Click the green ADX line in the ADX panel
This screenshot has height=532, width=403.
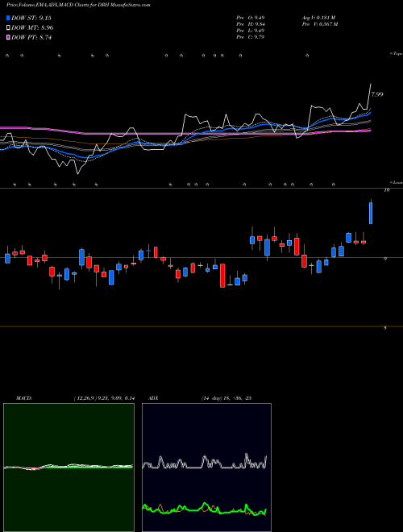pyautogui.click(x=204, y=509)
